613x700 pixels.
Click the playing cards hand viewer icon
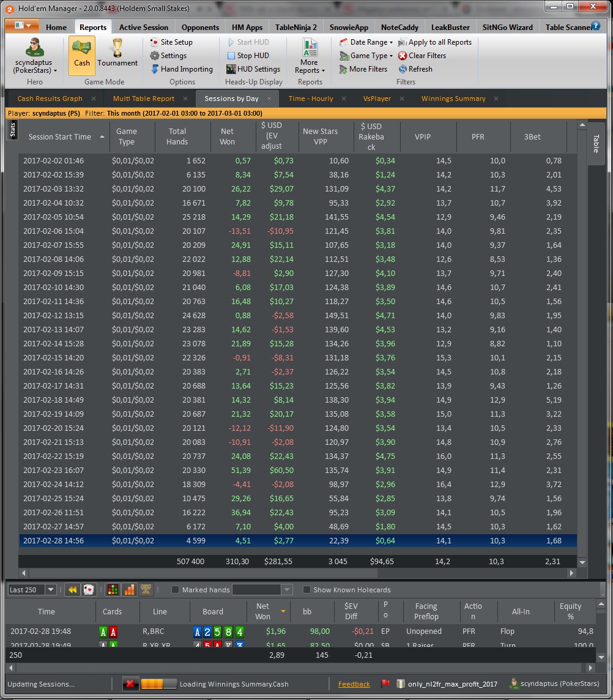pyautogui.click(x=89, y=590)
